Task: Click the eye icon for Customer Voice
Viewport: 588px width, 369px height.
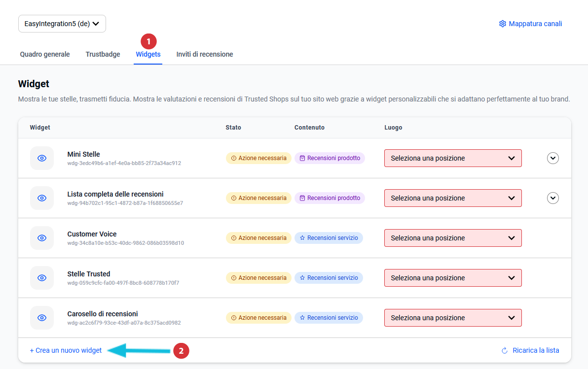Action: 42,238
